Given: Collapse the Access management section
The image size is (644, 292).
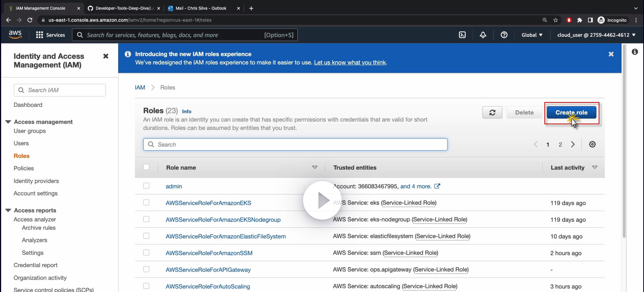Looking at the screenshot, I should pos(8,122).
